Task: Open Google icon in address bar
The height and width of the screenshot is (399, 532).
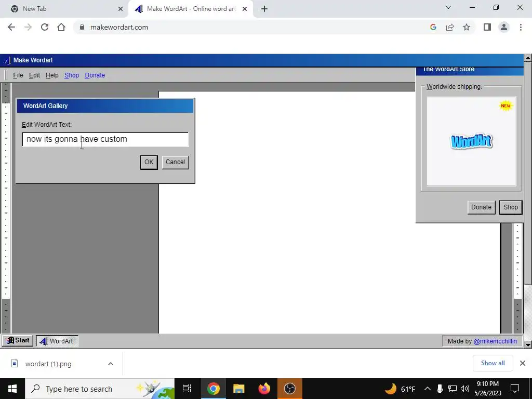Action: (433, 27)
